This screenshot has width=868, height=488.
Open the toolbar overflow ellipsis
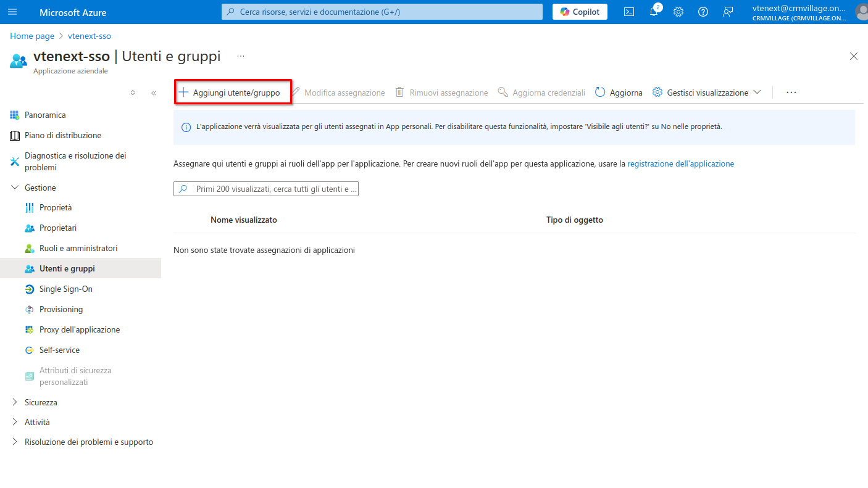791,93
